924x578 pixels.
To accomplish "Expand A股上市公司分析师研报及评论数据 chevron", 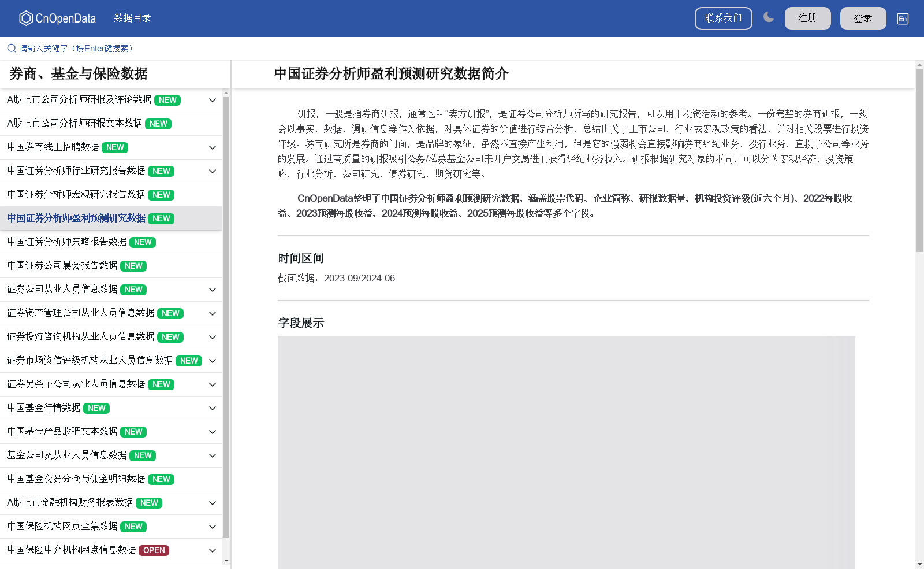I will click(x=213, y=100).
